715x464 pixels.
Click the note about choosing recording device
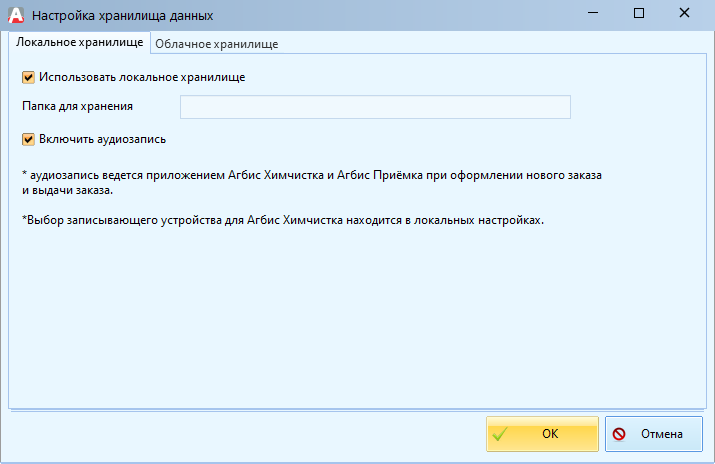(x=282, y=221)
